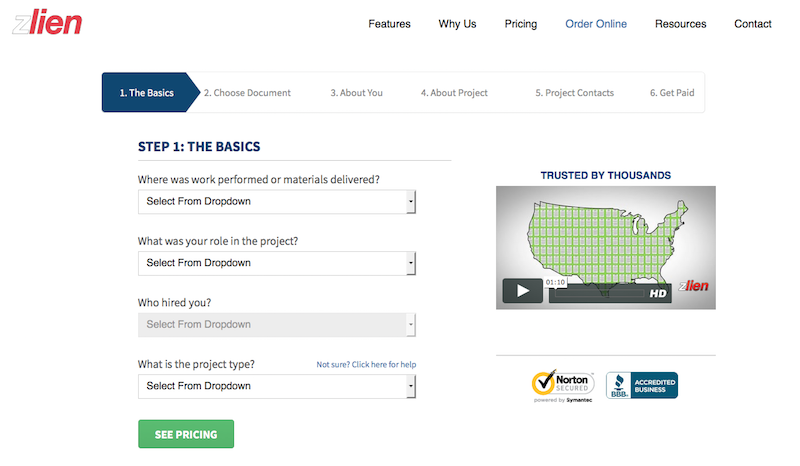Click the 'Not sure? Click here for help' link
The height and width of the screenshot is (466, 800).
click(x=366, y=365)
